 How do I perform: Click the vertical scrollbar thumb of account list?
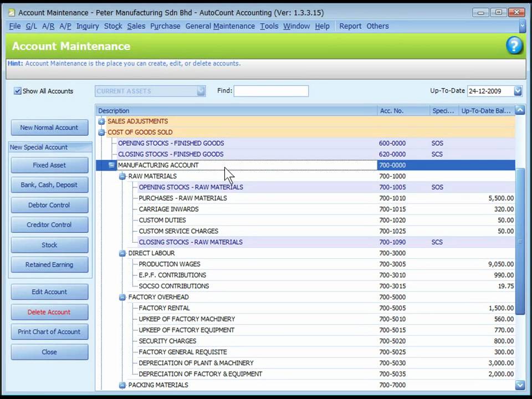click(520, 241)
